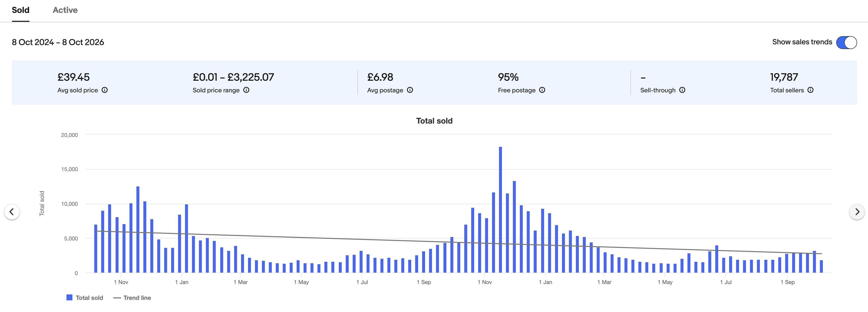This screenshot has height=312, width=868.
Task: Open the Free postage info icon
Action: [542, 90]
